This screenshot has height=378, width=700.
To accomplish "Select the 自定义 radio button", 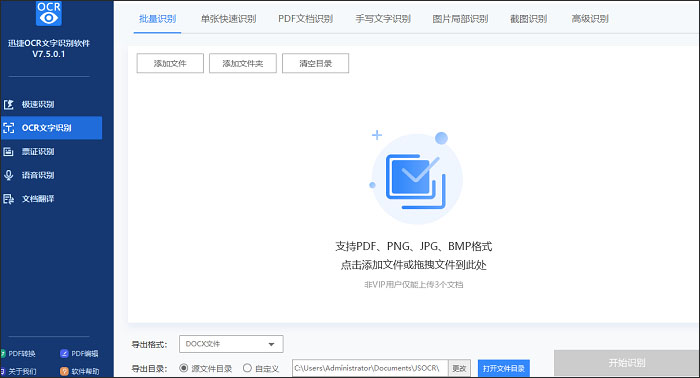I will pyautogui.click(x=247, y=368).
